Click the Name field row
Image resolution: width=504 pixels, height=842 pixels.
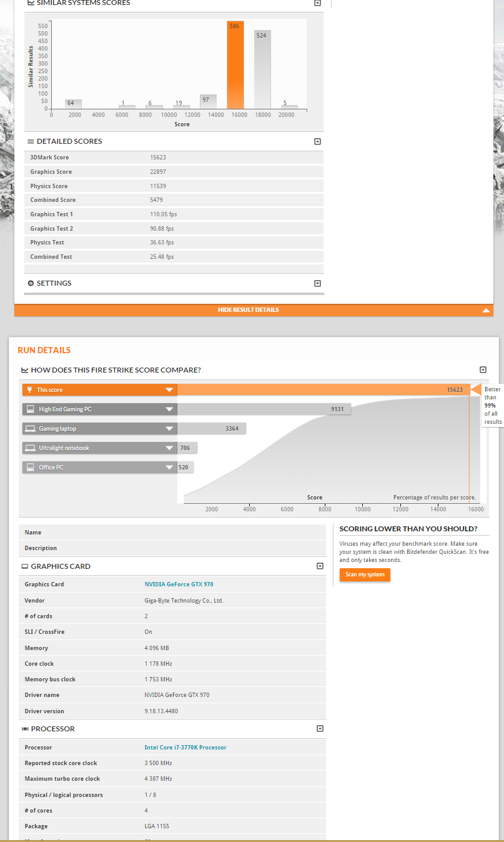pos(172,533)
